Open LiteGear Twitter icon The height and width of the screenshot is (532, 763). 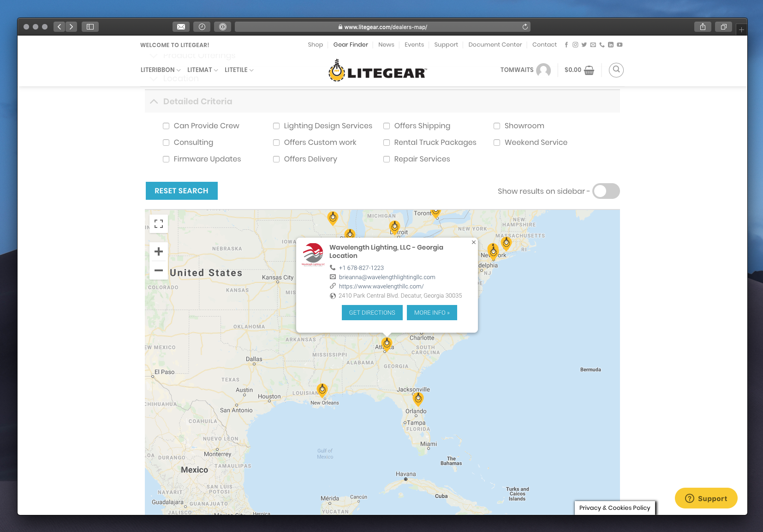coord(584,45)
